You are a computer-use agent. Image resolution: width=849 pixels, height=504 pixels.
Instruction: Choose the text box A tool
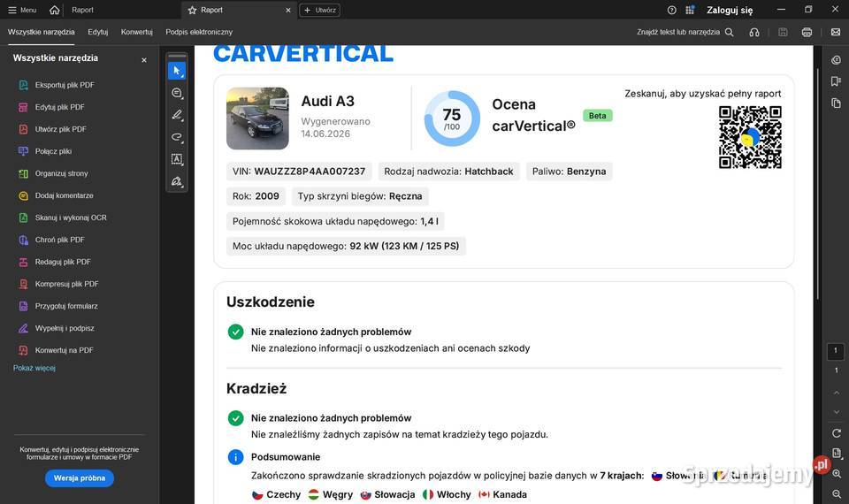click(x=177, y=159)
